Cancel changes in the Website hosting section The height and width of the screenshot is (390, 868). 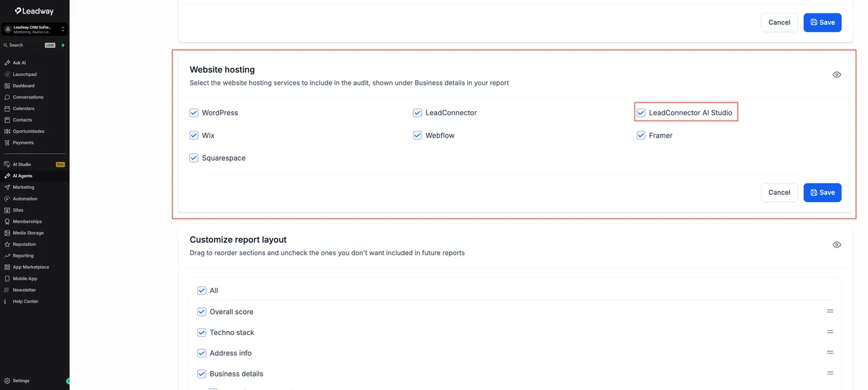tap(779, 193)
